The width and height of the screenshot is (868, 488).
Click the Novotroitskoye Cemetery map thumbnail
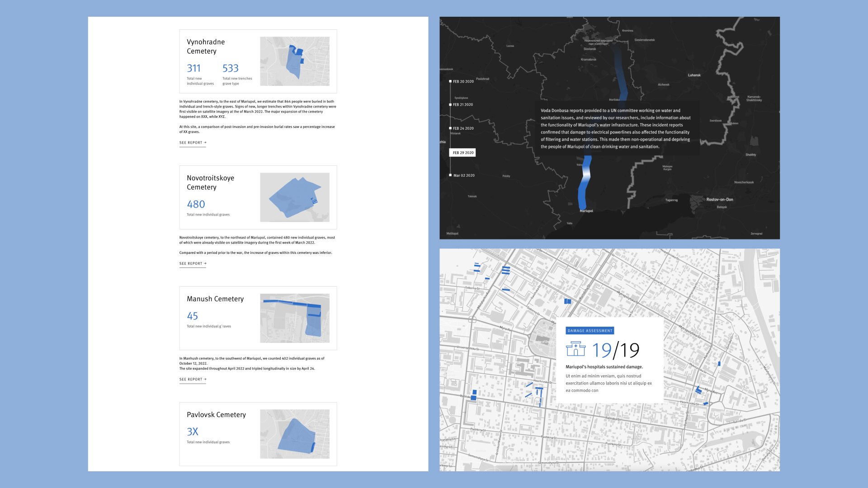coord(294,197)
